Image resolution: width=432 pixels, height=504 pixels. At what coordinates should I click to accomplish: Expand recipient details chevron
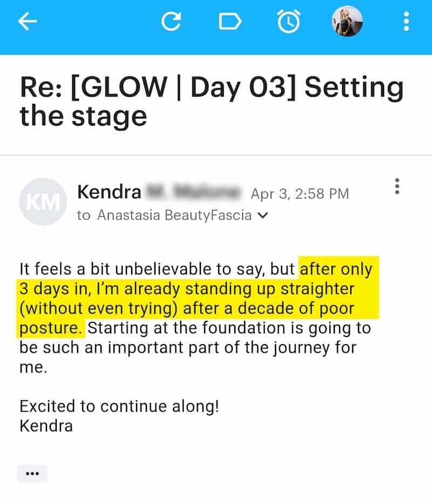263,216
